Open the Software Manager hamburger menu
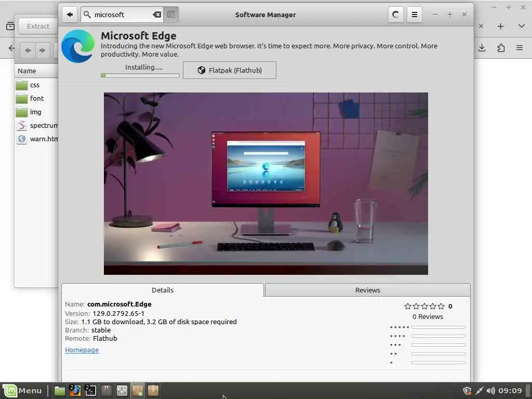Image resolution: width=532 pixels, height=399 pixels. coord(414,15)
